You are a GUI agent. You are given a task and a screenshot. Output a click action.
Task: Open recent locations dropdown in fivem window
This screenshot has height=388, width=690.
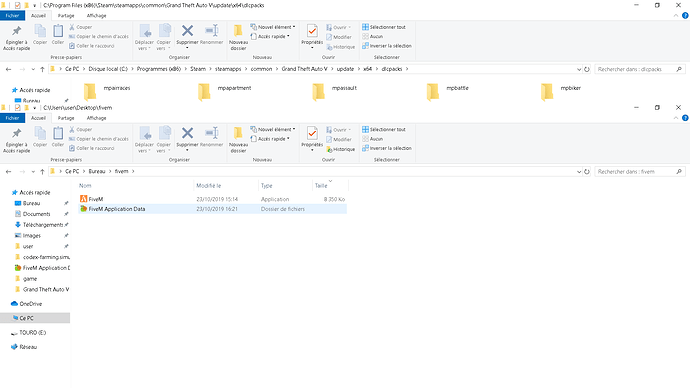33,172
